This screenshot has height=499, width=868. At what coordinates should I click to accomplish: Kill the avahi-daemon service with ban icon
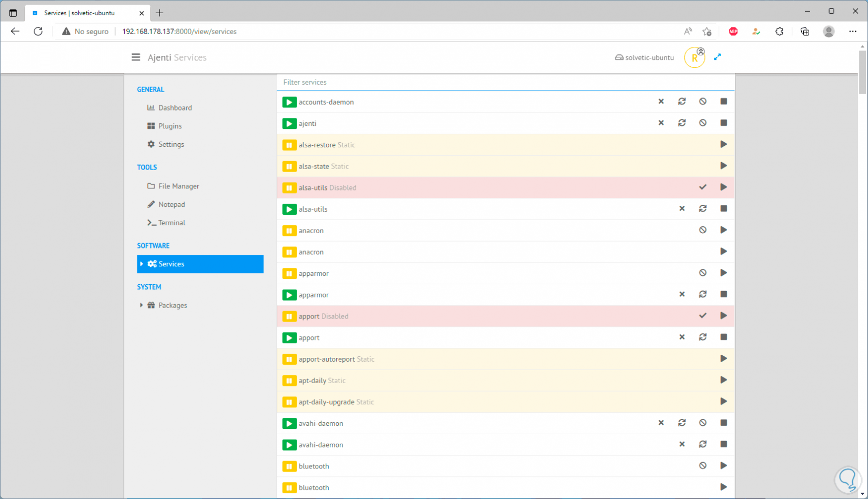coord(703,423)
